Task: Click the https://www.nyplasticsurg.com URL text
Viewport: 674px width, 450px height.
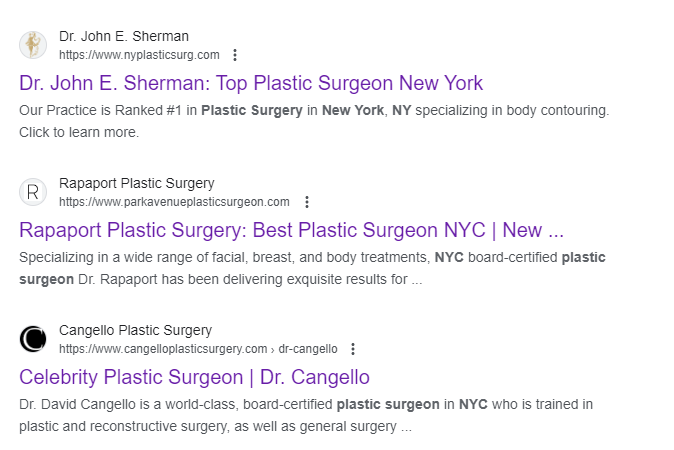Action: [x=139, y=55]
